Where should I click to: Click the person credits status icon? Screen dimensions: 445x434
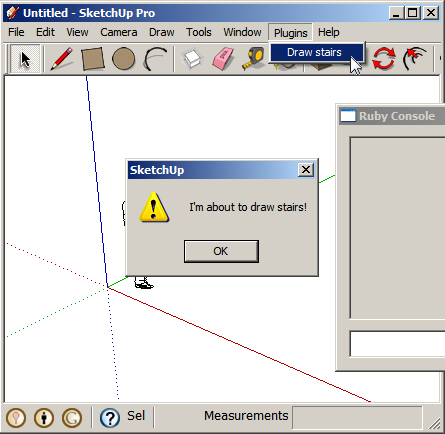point(44,417)
